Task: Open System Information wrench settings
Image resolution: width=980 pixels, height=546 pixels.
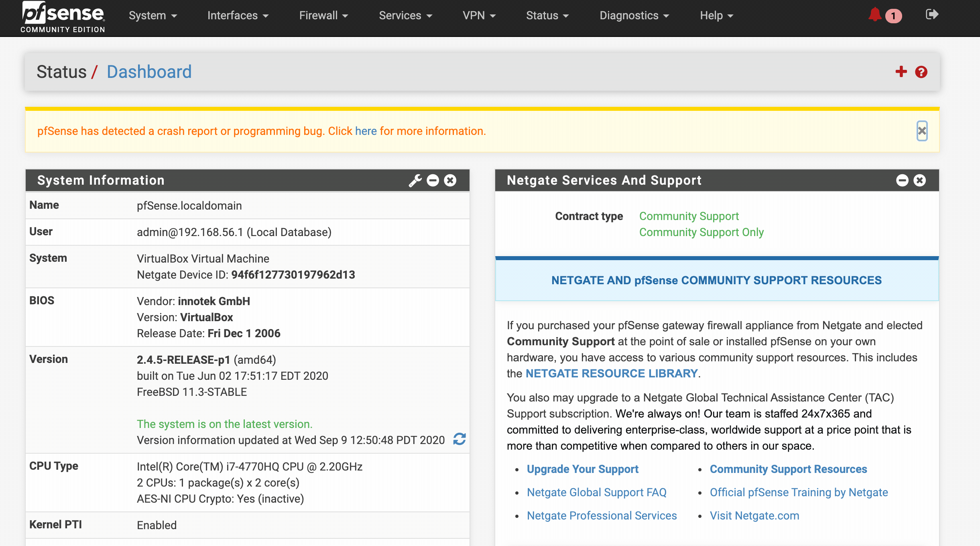Action: pyautogui.click(x=415, y=181)
